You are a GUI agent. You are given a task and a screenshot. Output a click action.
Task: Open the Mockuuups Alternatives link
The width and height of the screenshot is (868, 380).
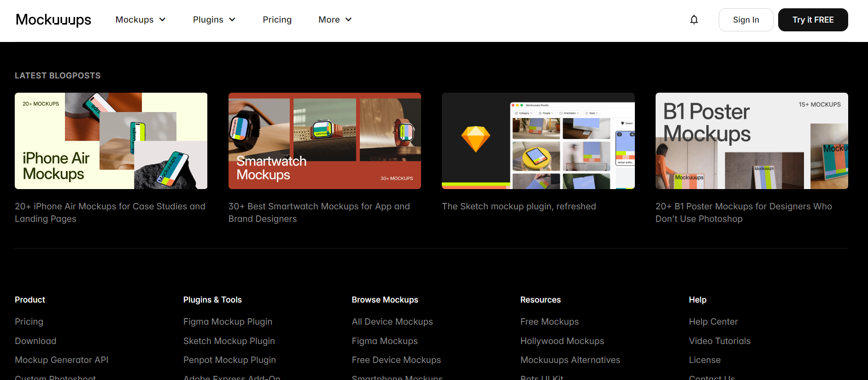point(570,360)
